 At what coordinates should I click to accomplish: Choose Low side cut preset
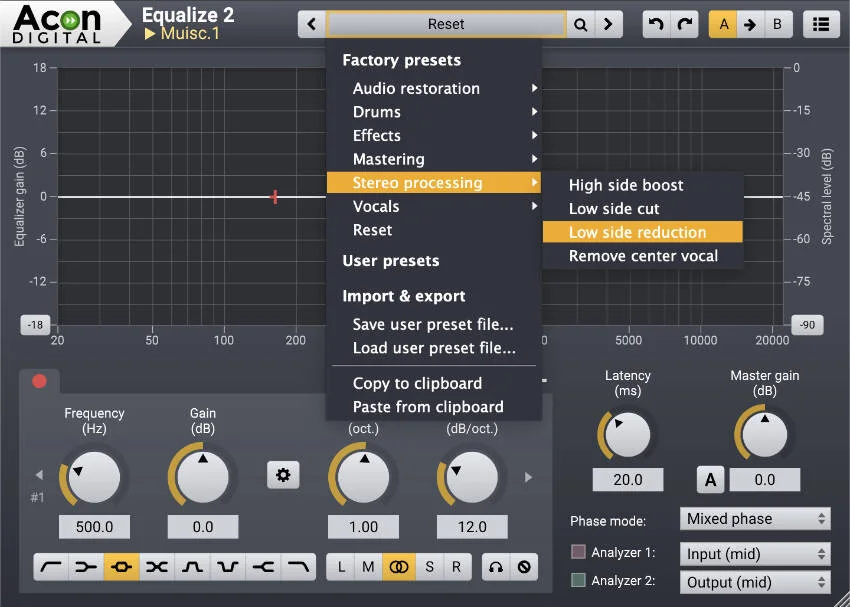[642, 209]
